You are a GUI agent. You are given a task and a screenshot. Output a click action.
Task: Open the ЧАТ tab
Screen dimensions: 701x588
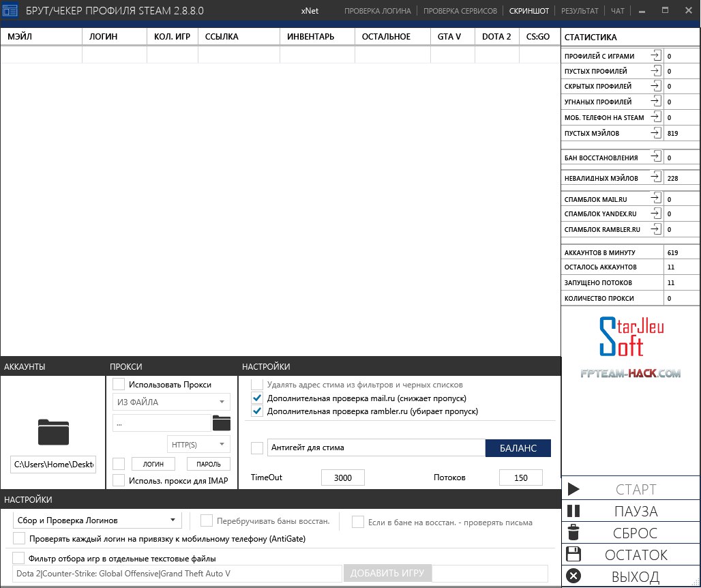[x=617, y=11]
